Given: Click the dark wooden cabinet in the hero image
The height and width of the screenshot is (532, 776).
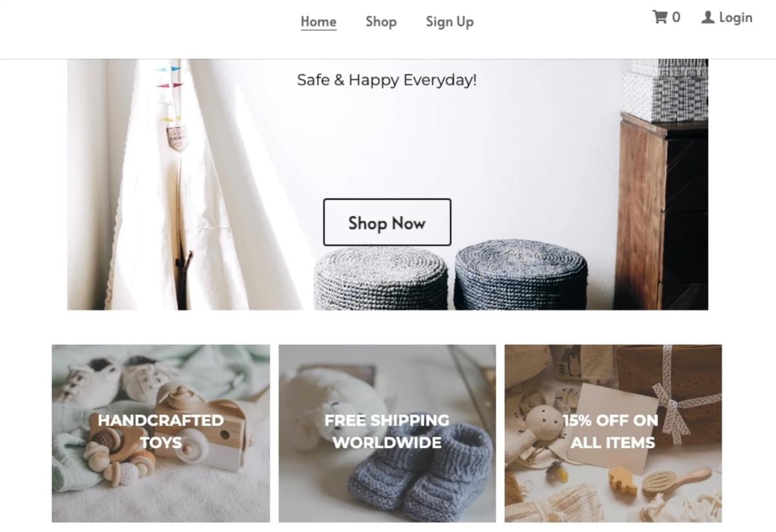Looking at the screenshot, I should [x=661, y=211].
